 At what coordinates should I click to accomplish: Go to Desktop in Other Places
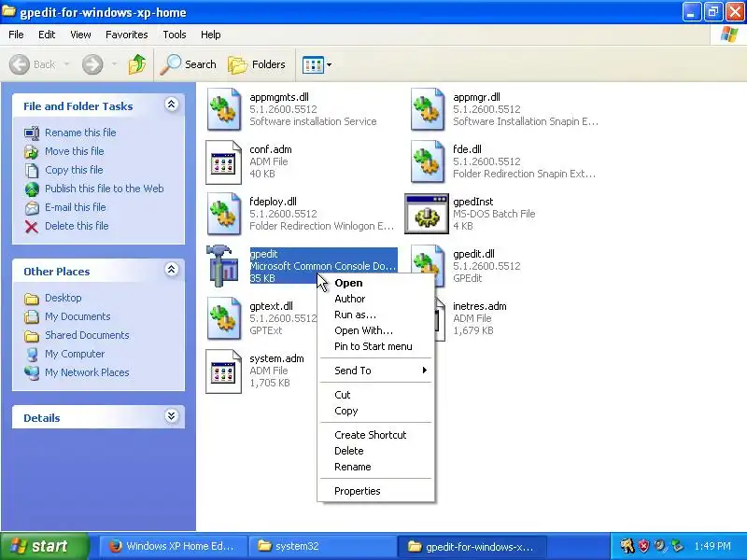click(x=63, y=298)
